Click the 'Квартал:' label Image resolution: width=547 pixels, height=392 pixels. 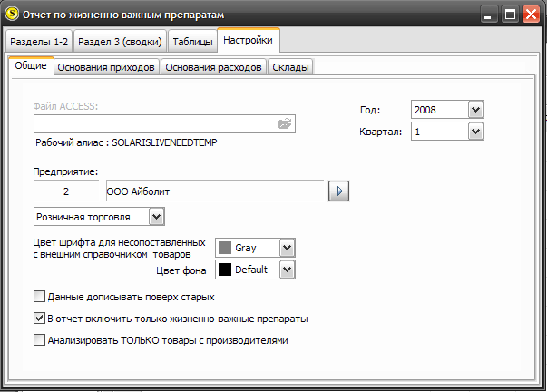coord(381,132)
